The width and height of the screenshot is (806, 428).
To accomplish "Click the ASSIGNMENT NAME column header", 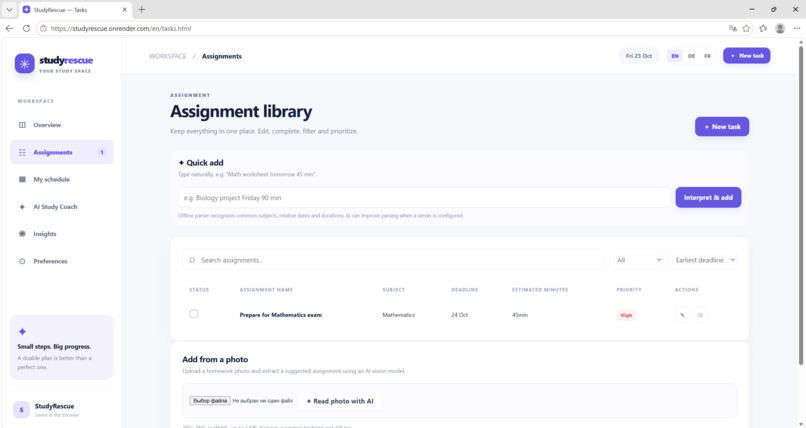I will [266, 290].
